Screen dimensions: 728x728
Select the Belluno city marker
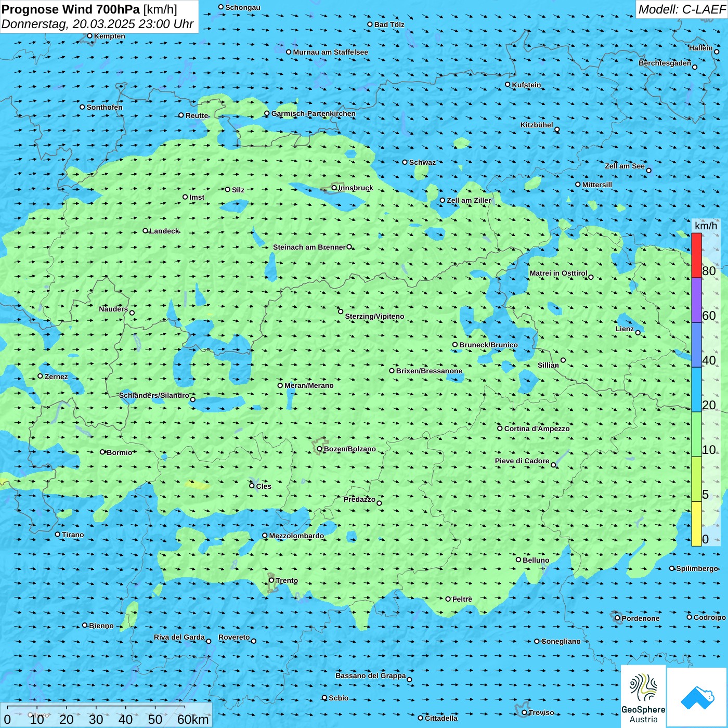(x=518, y=560)
